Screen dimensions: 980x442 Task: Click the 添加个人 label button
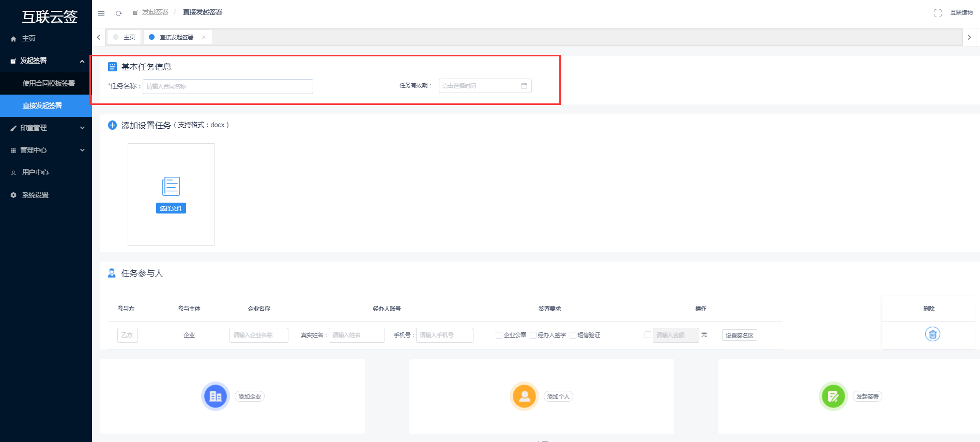[x=558, y=397]
